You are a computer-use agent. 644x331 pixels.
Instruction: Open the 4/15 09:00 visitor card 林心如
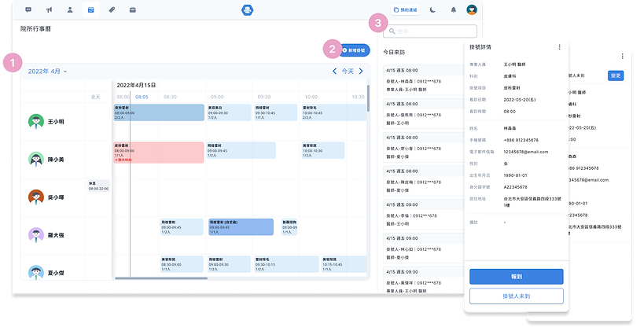[x=424, y=248]
